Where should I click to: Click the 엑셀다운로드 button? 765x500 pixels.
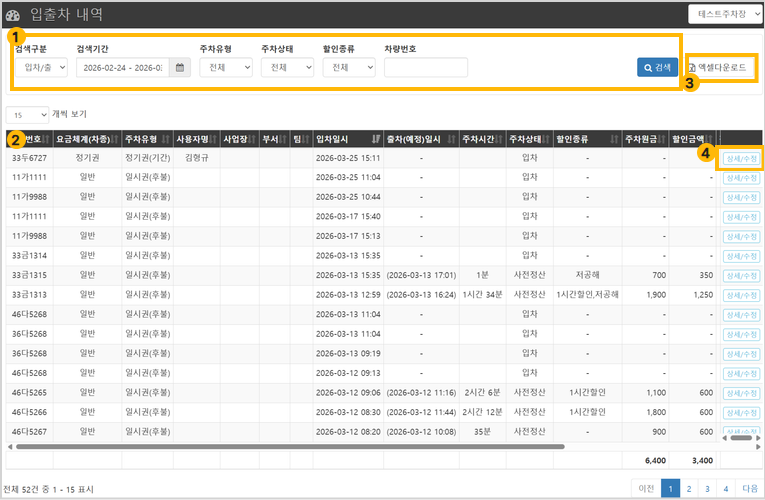click(720, 67)
